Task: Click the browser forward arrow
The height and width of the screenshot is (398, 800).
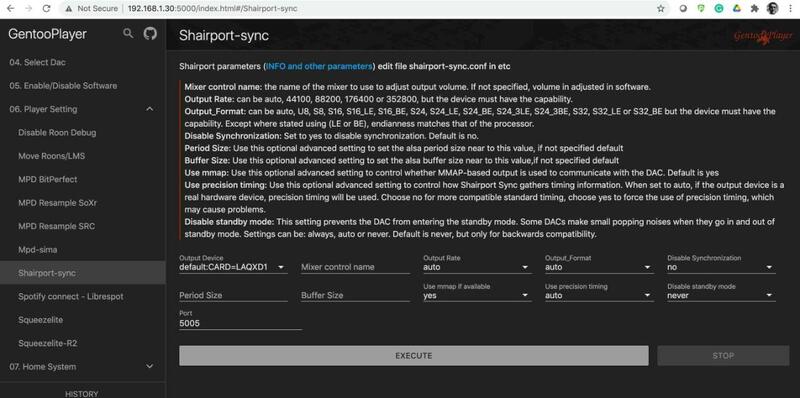Action: 29,9
